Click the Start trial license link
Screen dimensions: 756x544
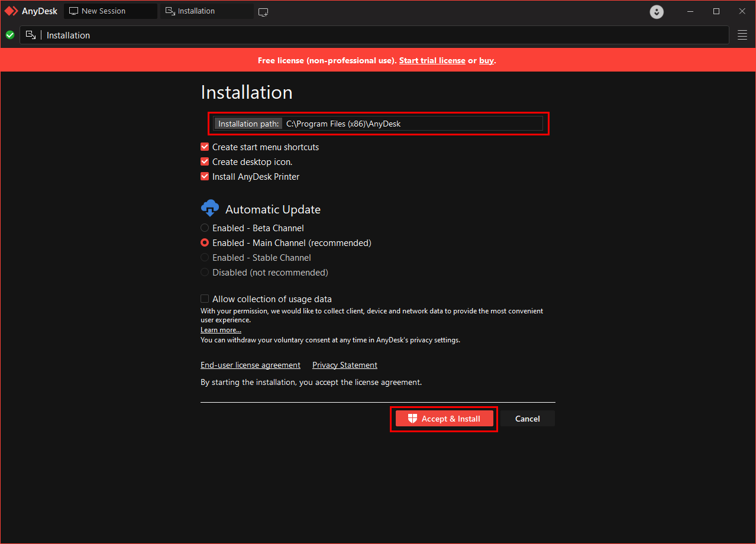click(432, 60)
